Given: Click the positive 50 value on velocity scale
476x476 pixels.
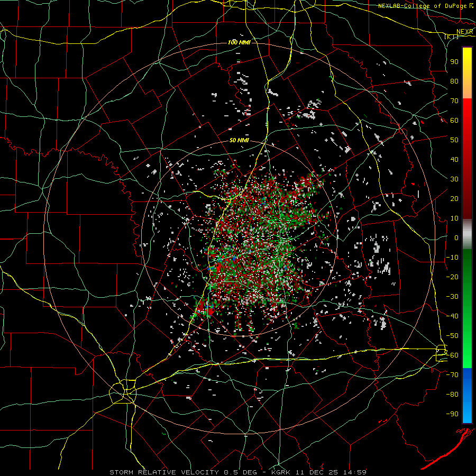Looking at the screenshot, I should 454,140.
